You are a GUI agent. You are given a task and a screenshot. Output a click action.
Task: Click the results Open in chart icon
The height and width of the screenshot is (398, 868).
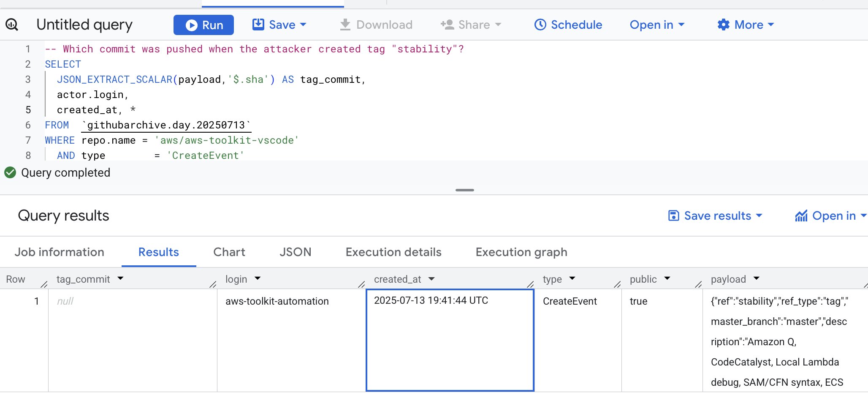tap(801, 216)
